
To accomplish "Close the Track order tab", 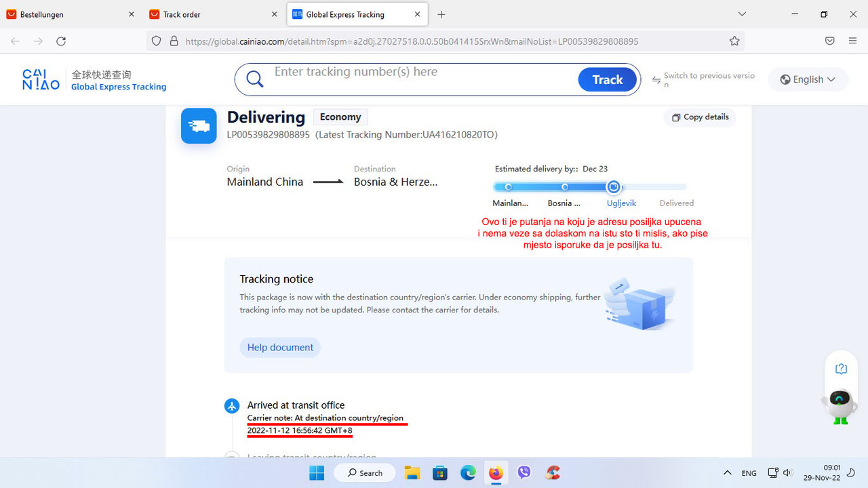I will (x=275, y=14).
